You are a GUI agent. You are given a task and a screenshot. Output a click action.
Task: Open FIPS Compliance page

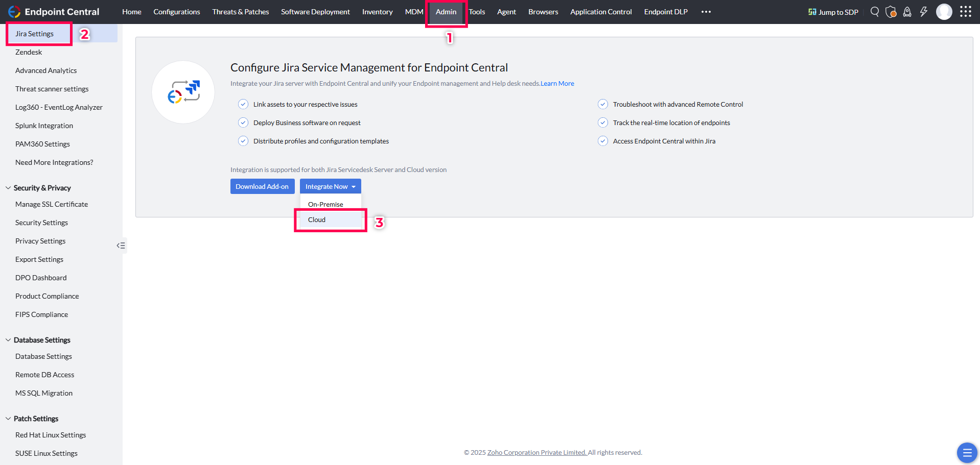pyautogui.click(x=41, y=314)
